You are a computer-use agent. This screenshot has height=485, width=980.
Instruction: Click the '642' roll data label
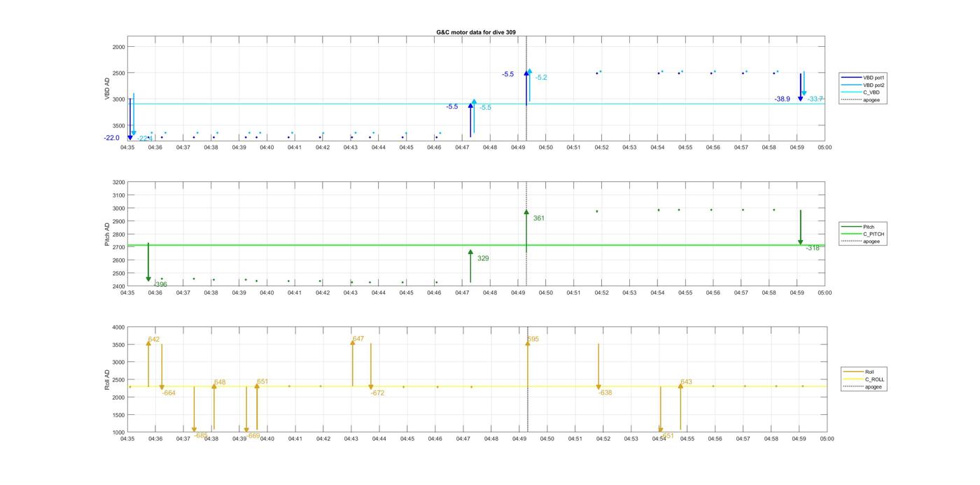coord(154,339)
